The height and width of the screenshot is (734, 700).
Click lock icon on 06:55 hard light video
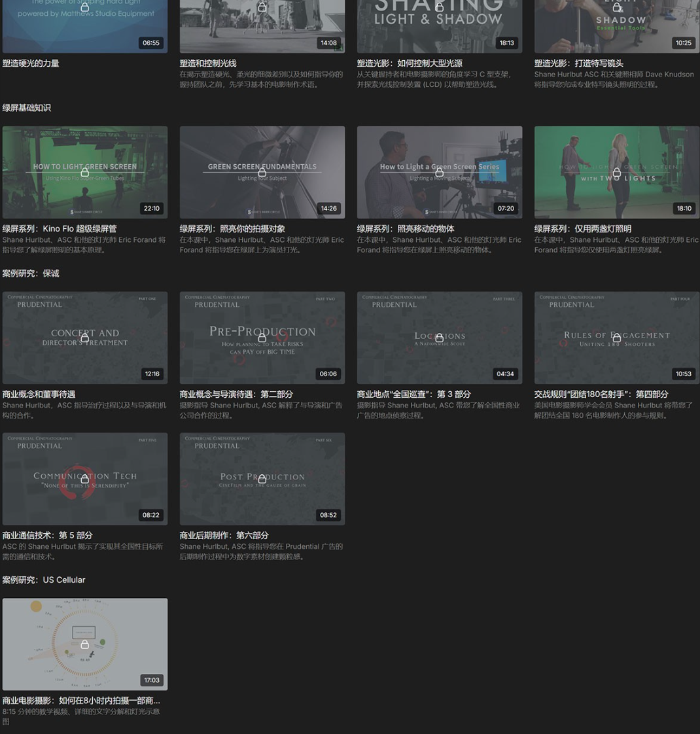point(85,7)
